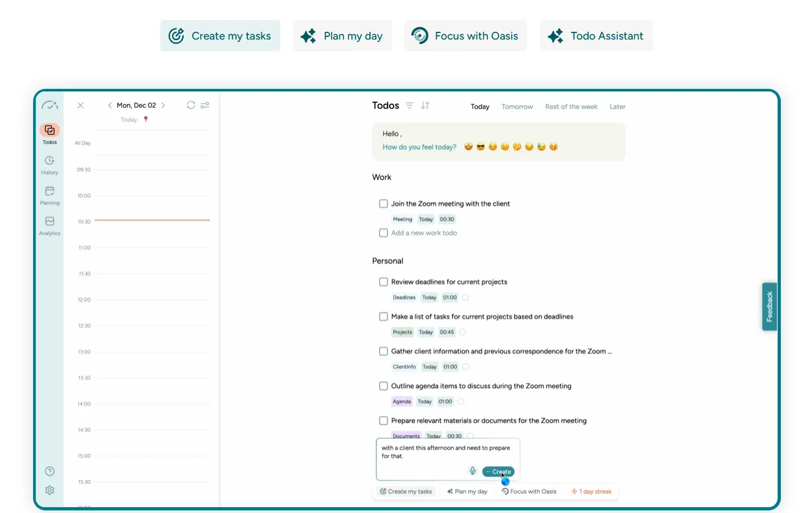Open the help question mark icon
The image size is (812, 513).
point(49,471)
